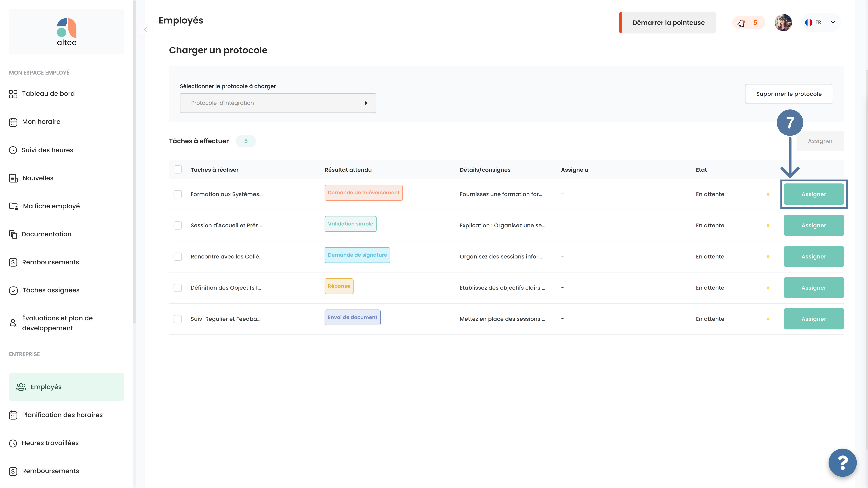
Task: Click the French flag icon
Action: point(809,23)
